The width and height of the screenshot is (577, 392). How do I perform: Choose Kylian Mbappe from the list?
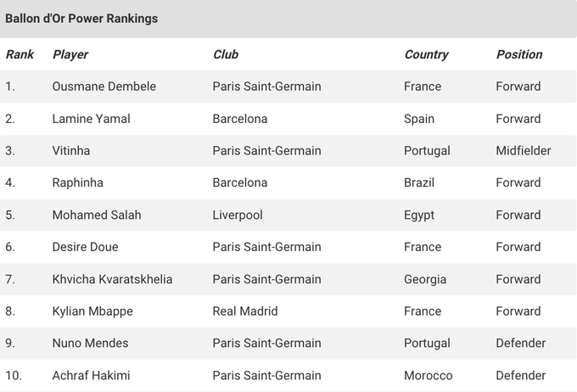(x=92, y=311)
